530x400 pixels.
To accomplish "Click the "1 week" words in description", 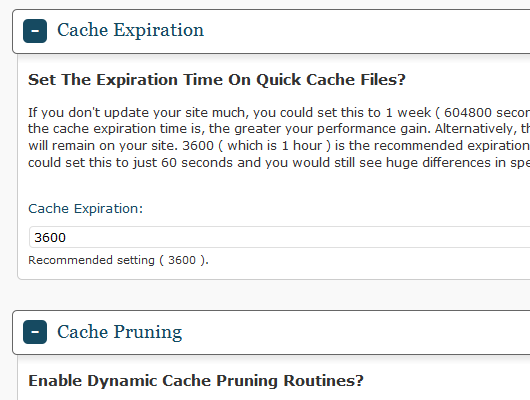I will pyautogui.click(x=408, y=113).
